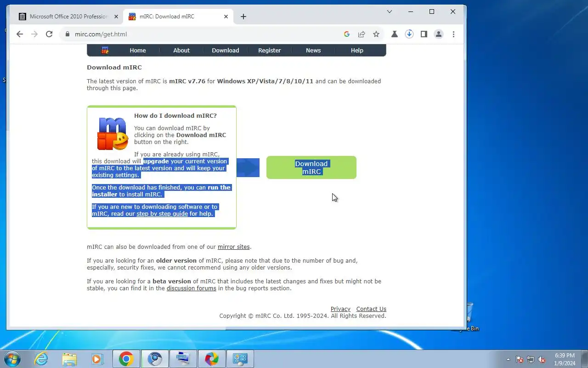This screenshot has width=588, height=368.
Task: Click the browser forward arrow
Action: coord(34,34)
